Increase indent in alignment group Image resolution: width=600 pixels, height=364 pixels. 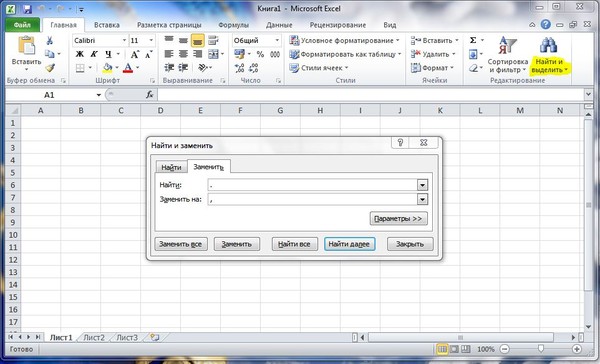(183, 68)
